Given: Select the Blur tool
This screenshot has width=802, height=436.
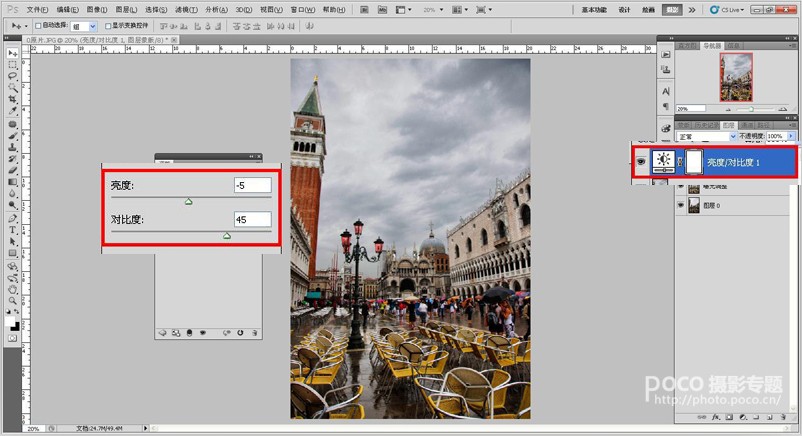Looking at the screenshot, I should [13, 193].
